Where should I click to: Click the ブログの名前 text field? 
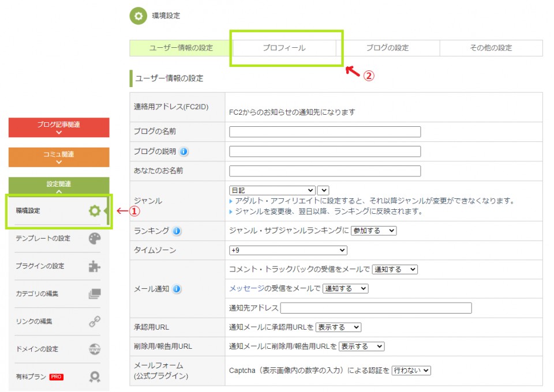(325, 132)
